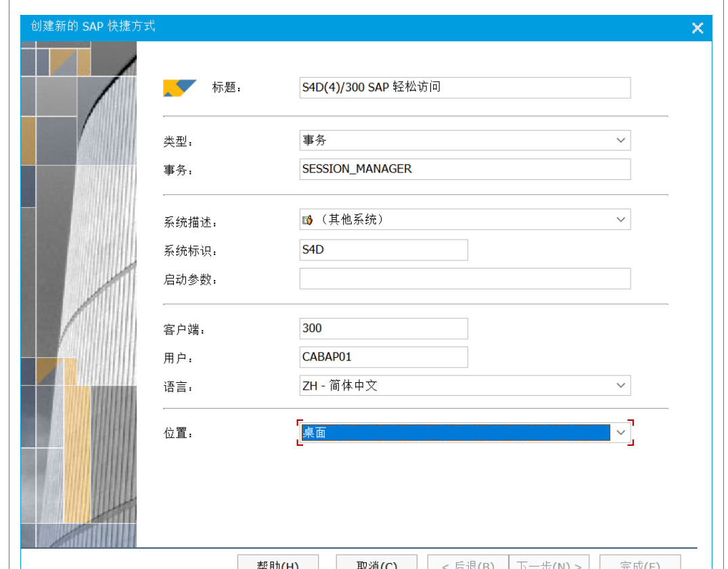728x569 pixels.
Task: Click the empty 启动参数 input field
Action: (465, 279)
